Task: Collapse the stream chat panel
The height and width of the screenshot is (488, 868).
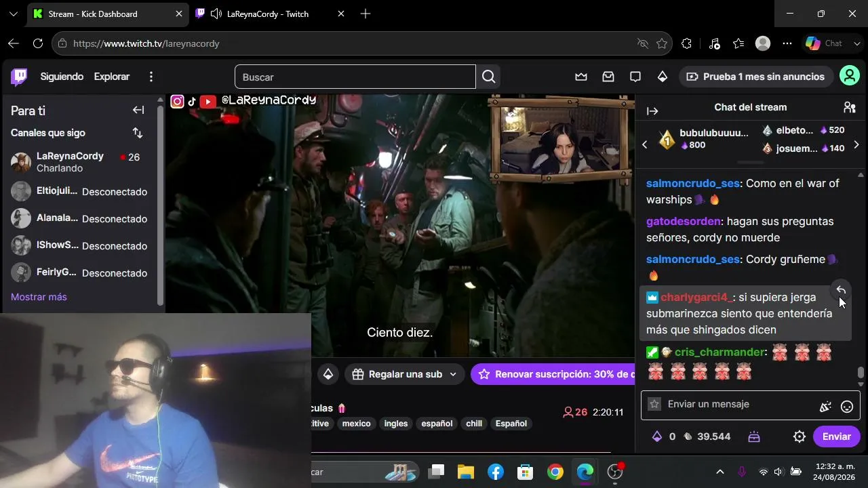Action: coord(652,111)
